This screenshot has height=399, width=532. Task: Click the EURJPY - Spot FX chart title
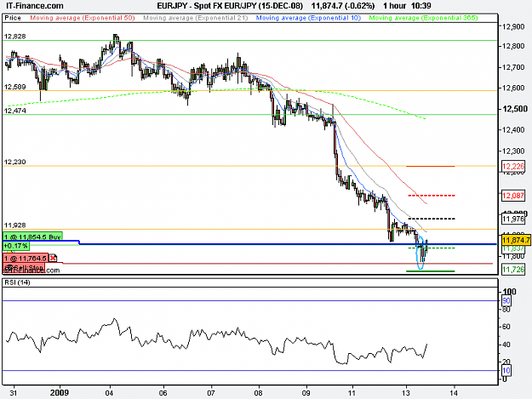[230, 6]
